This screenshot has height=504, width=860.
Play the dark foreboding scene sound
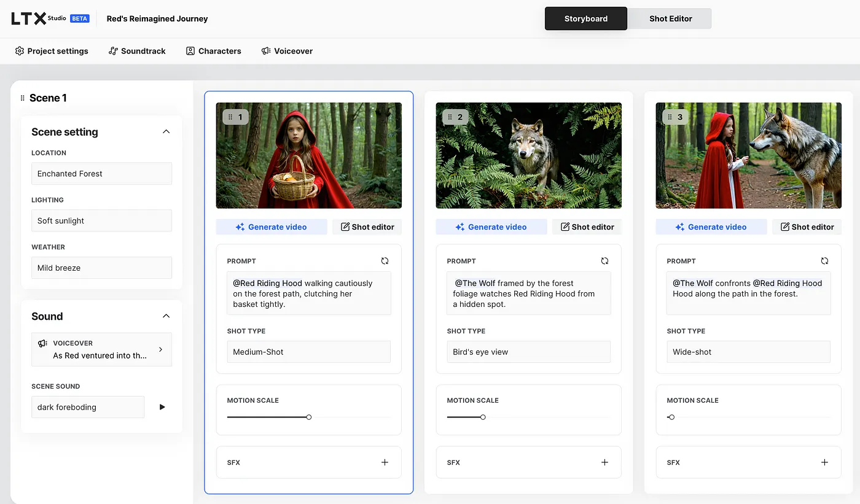(x=162, y=407)
